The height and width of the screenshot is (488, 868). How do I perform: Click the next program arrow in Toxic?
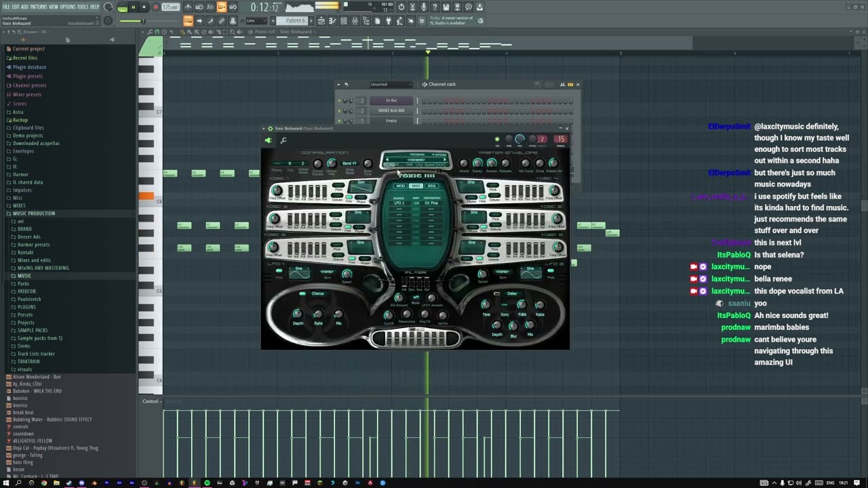click(445, 159)
